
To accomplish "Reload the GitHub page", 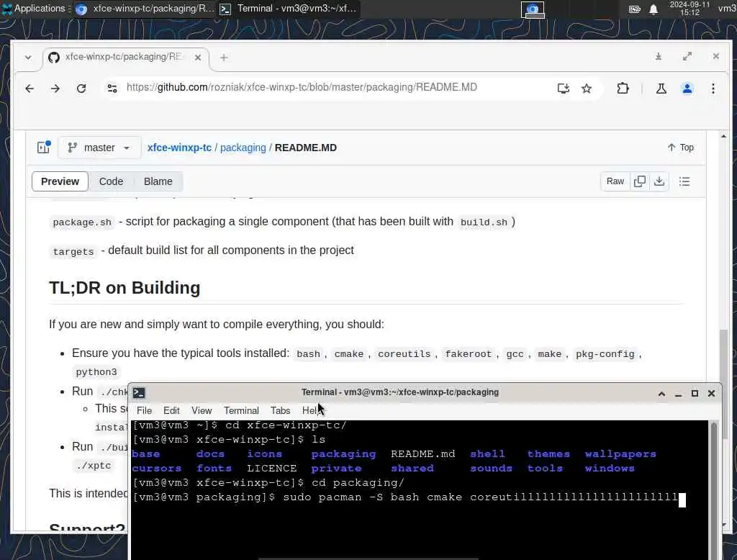I will tap(81, 89).
